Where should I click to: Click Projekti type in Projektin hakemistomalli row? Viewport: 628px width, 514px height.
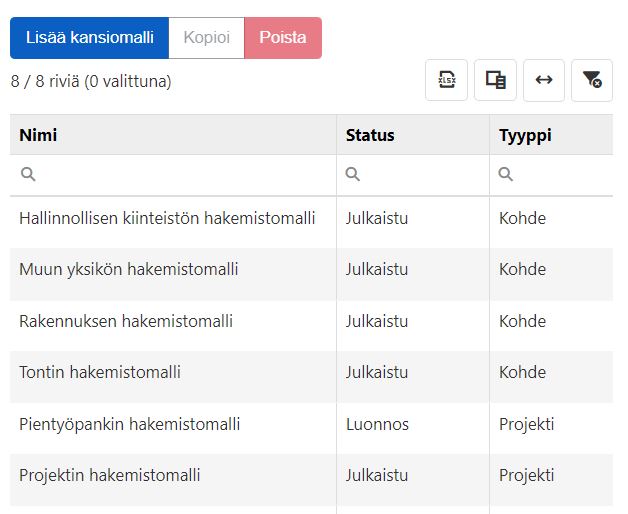526,475
